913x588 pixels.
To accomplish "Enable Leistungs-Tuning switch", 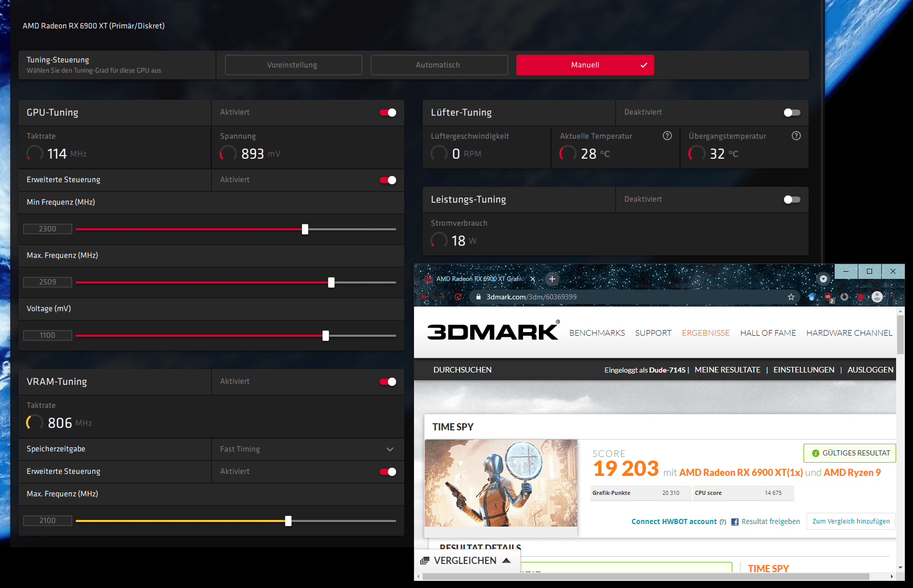I will pos(792,200).
